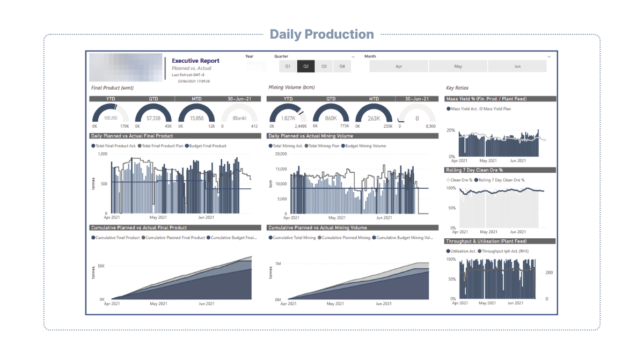644x338 pixels.
Task: Filter the report to month Apr
Action: 399,67
